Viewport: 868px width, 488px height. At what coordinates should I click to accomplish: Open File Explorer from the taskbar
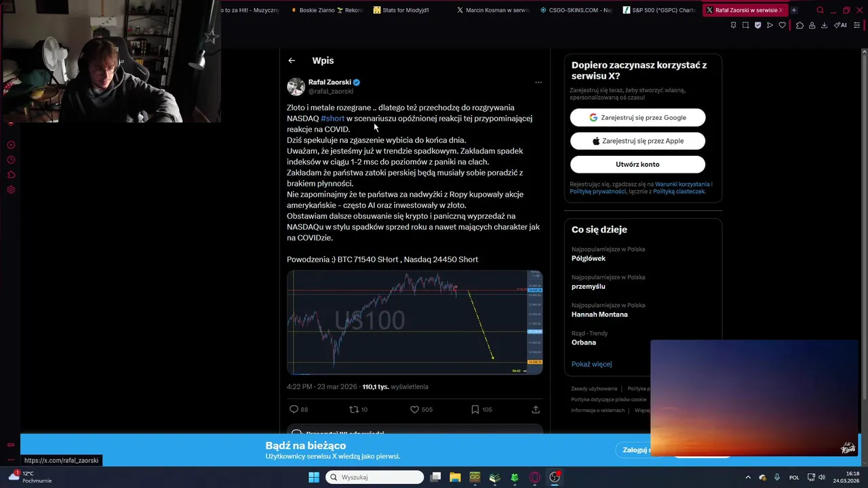coord(455,477)
